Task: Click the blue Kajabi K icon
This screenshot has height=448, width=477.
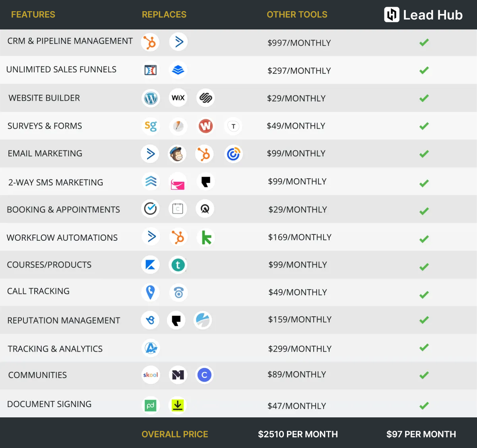Action: click(x=150, y=265)
